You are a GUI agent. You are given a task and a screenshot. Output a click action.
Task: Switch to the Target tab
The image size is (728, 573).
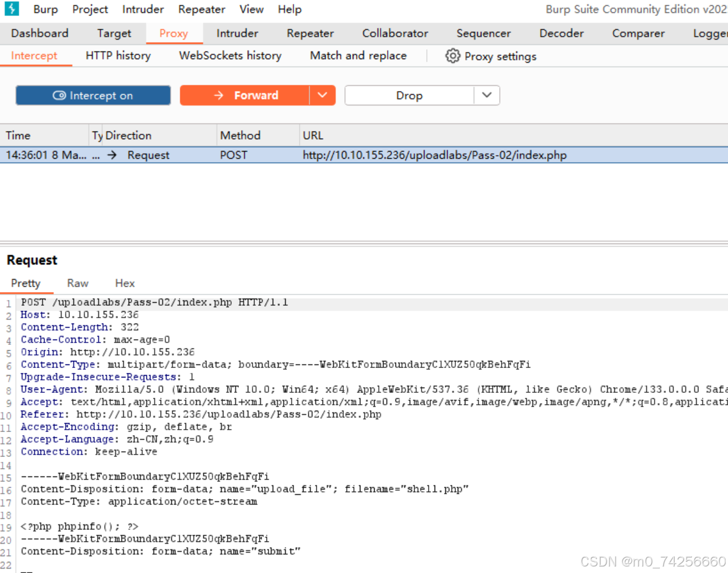coord(114,33)
